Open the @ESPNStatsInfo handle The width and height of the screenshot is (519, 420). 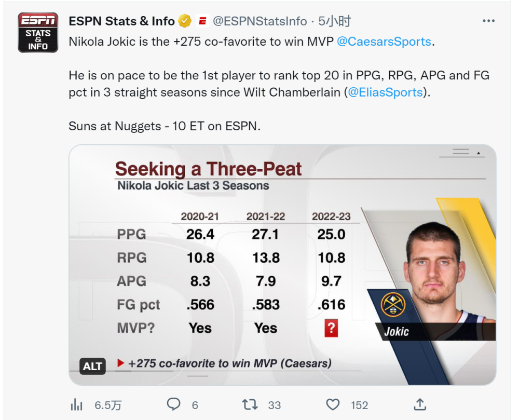[x=260, y=21]
